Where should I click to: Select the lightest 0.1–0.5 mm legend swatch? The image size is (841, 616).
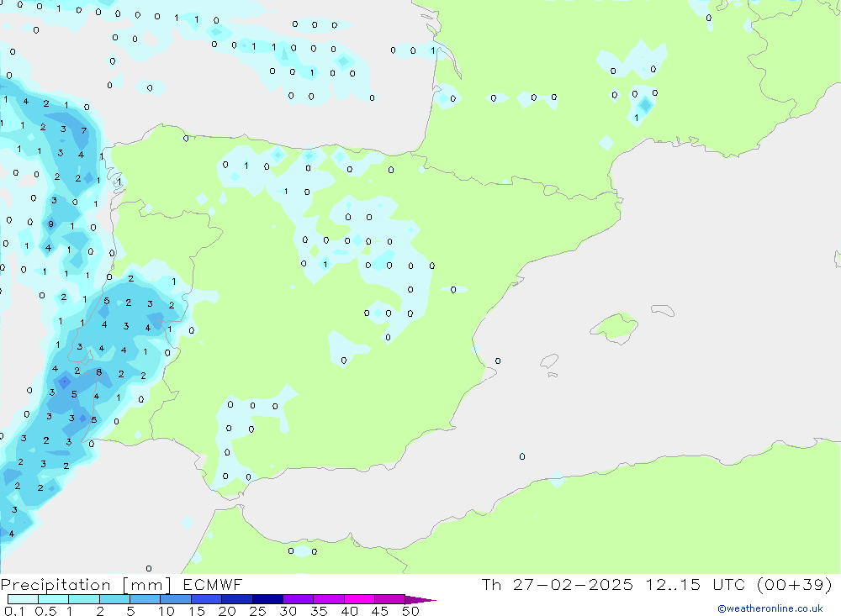coord(22,599)
